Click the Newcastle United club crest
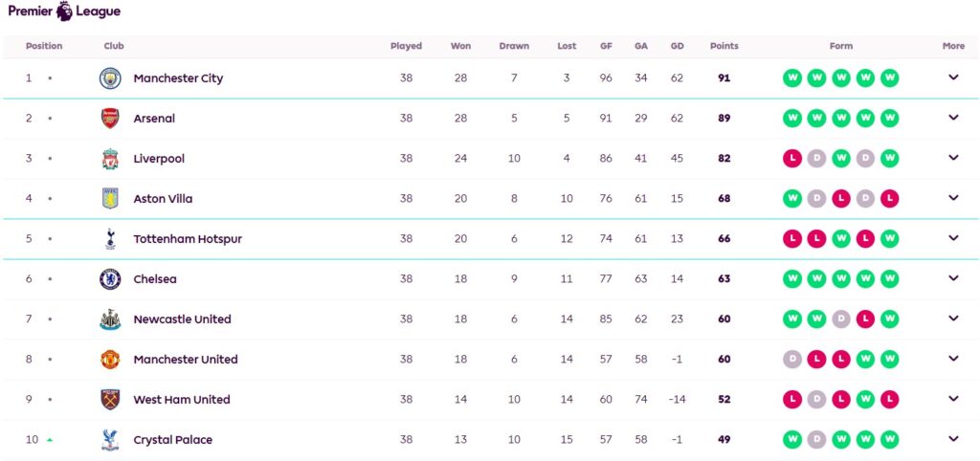Image resolution: width=980 pixels, height=461 pixels. pos(111,319)
